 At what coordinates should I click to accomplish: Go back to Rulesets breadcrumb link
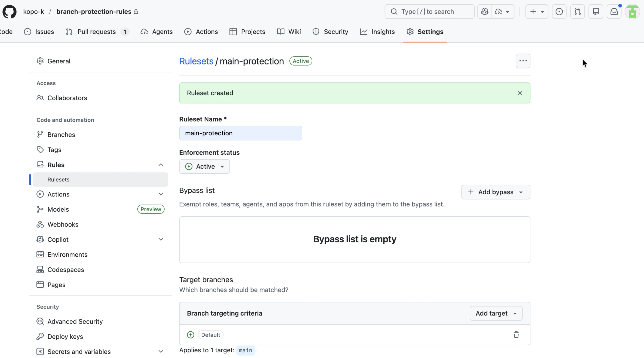[x=196, y=61]
